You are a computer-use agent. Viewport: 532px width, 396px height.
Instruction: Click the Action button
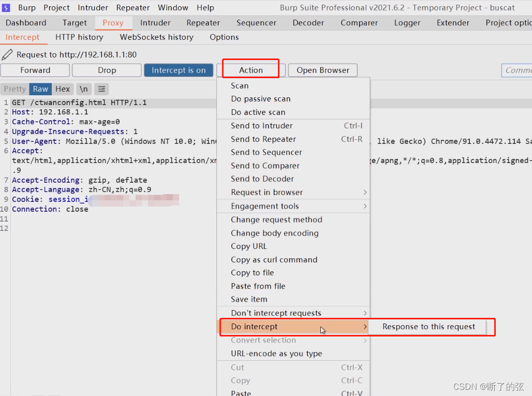click(251, 70)
